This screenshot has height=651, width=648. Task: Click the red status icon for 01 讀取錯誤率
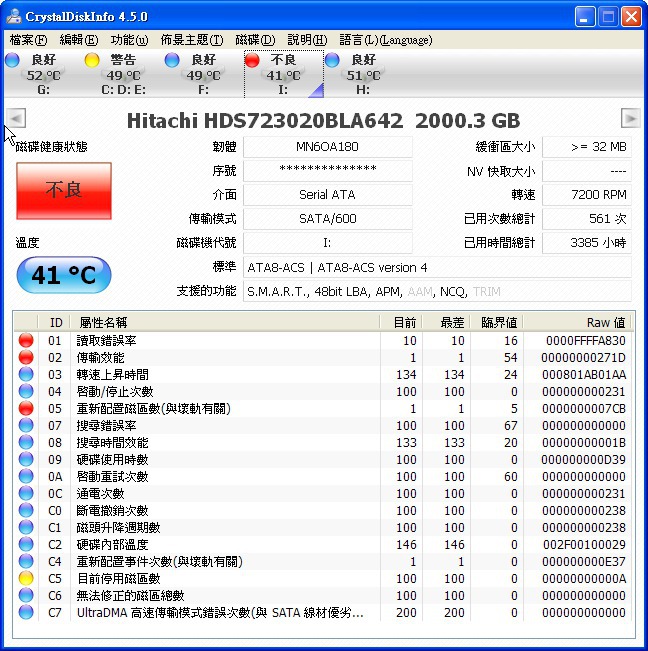click(x=26, y=340)
